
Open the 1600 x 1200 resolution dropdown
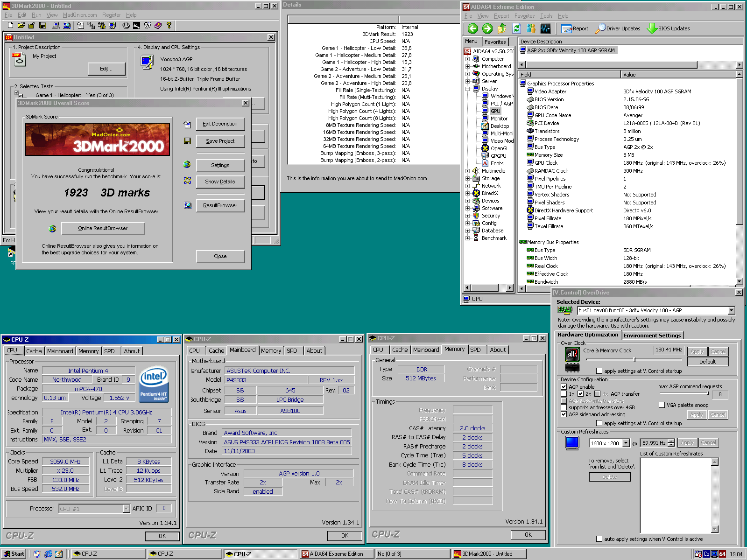click(626, 443)
